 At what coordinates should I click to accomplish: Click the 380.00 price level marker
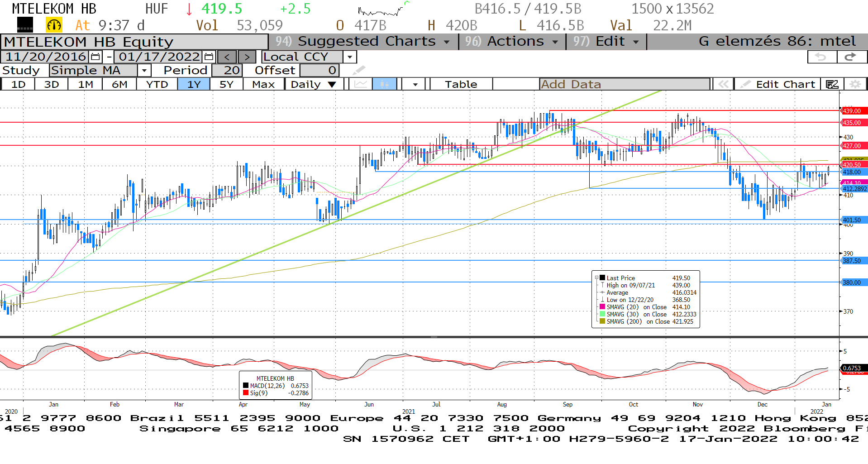854,282
